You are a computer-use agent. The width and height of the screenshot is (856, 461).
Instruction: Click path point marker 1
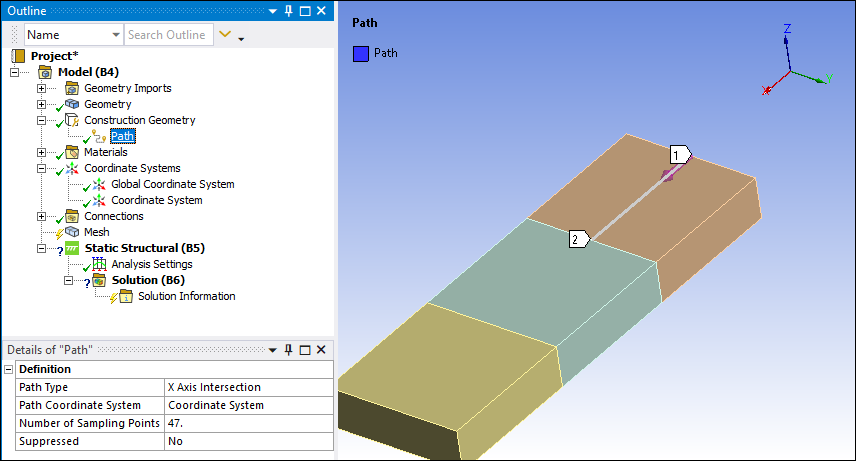[x=680, y=155]
